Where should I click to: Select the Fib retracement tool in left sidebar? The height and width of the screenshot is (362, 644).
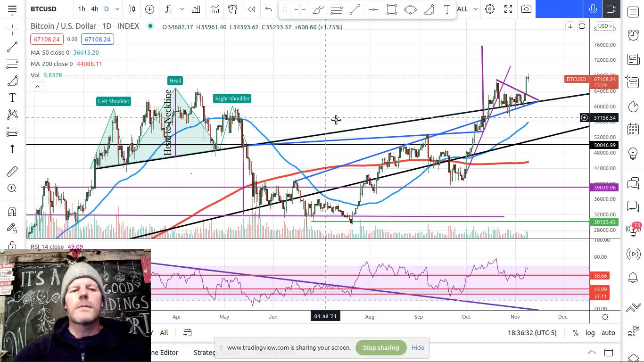12,64
